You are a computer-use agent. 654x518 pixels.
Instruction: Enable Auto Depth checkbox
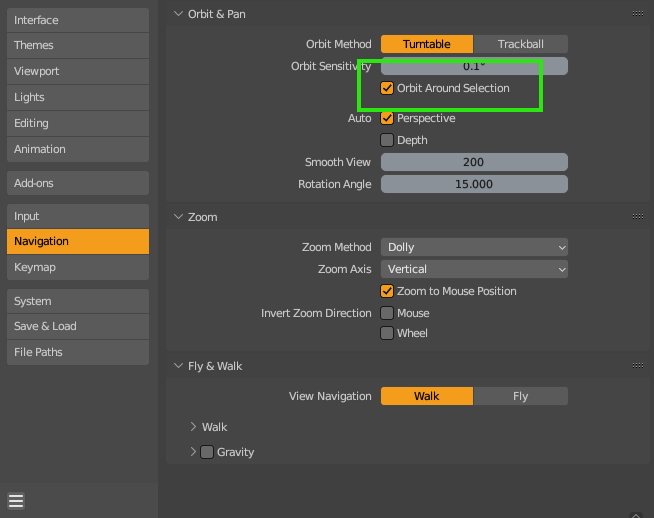(x=387, y=140)
